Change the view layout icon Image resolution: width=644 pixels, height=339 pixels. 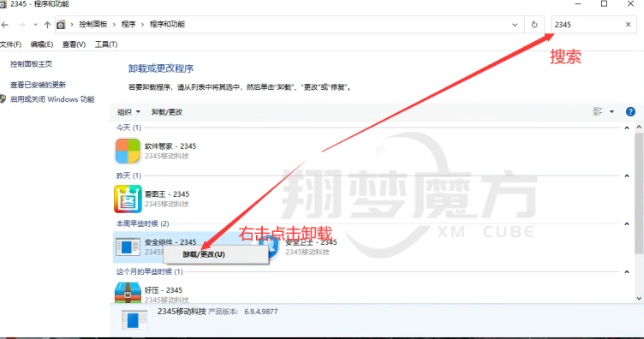click(x=598, y=111)
